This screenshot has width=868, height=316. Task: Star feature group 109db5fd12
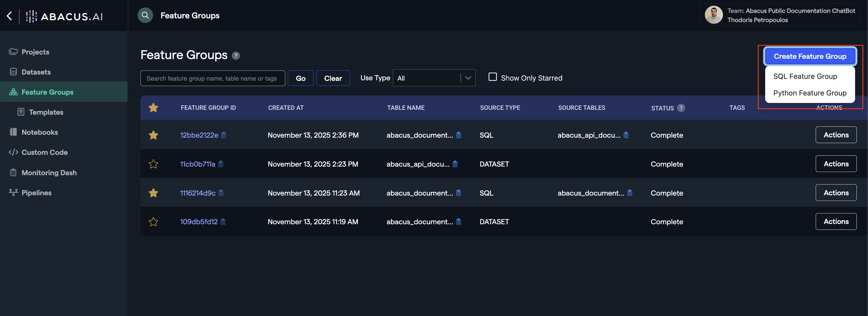pyautogui.click(x=153, y=222)
